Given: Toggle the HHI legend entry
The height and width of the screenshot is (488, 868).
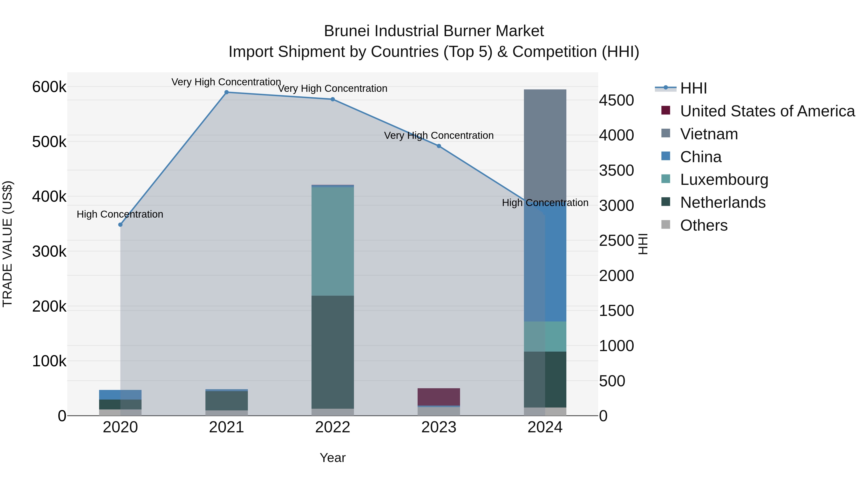Looking at the screenshot, I should point(681,88).
